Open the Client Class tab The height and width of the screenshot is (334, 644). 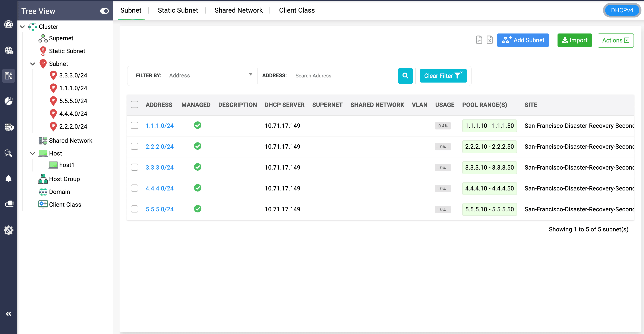[297, 10]
